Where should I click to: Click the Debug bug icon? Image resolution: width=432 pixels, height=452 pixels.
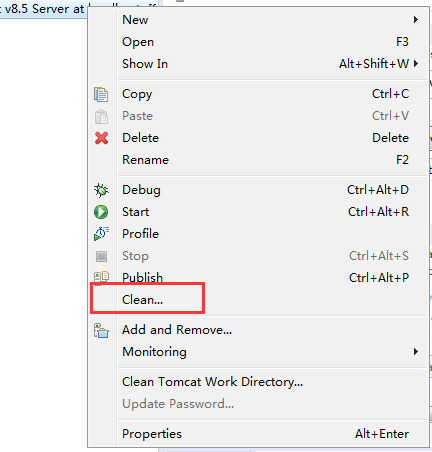101,190
